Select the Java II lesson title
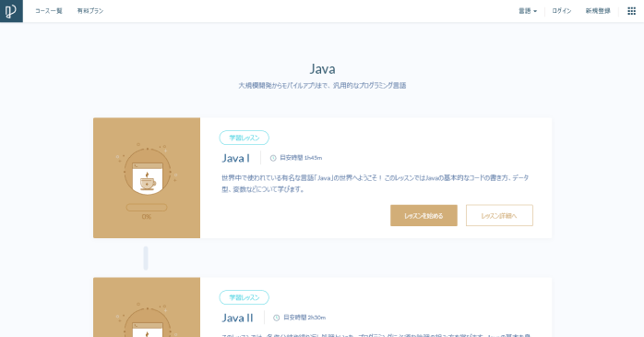Viewport: 644px width, 337px height. tap(237, 318)
